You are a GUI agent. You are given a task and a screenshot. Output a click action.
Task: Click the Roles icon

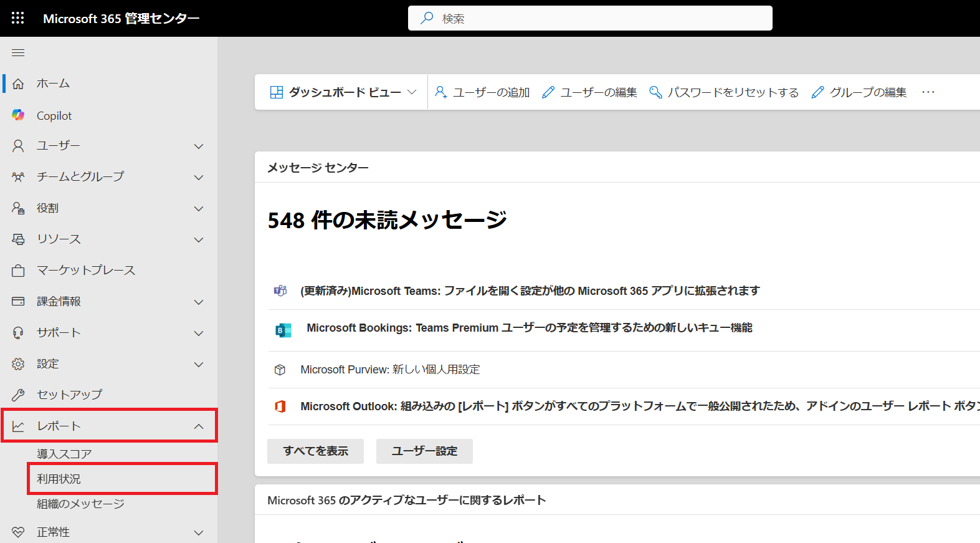click(18, 208)
